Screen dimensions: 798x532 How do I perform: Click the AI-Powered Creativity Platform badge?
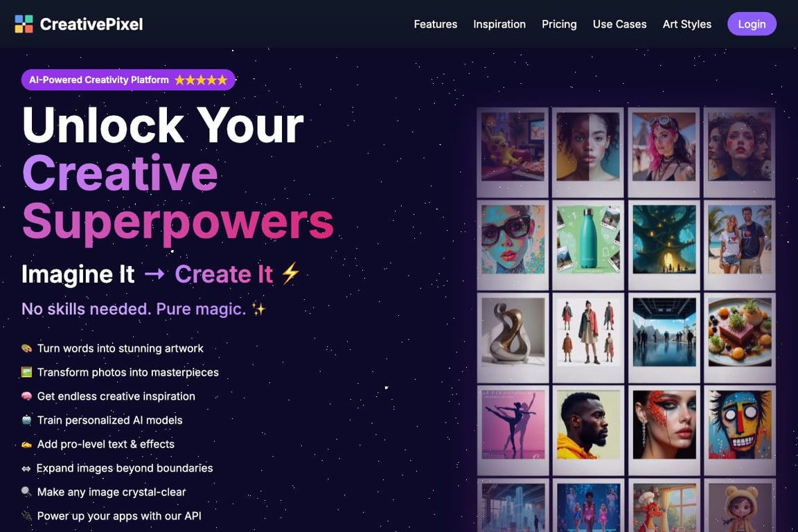pyautogui.click(x=128, y=80)
